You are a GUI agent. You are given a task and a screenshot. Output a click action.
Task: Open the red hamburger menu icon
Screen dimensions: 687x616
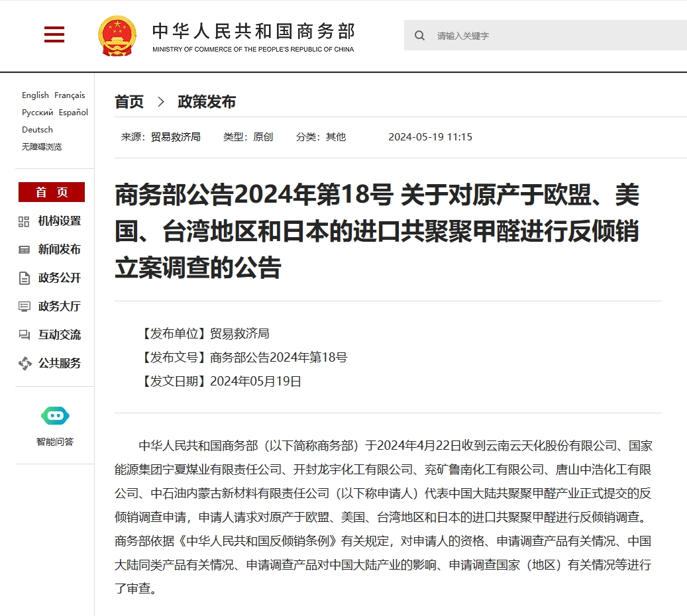54,34
